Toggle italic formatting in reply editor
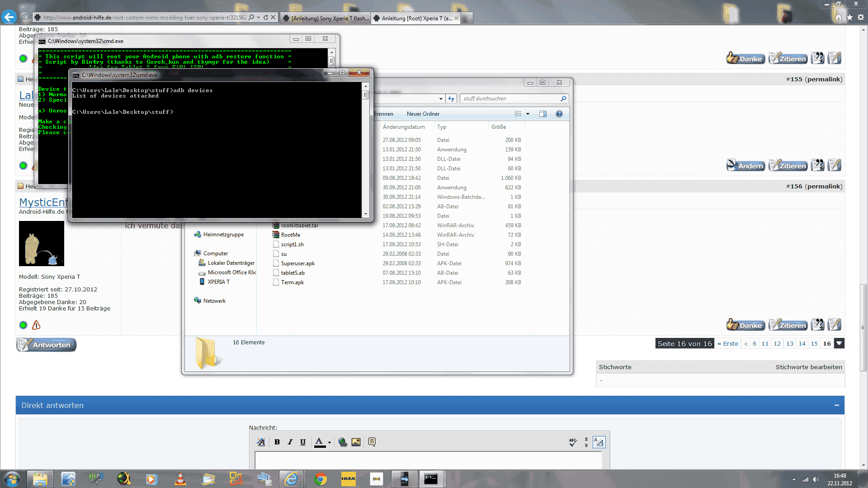Screen dimensions: 868x488 [290, 442]
